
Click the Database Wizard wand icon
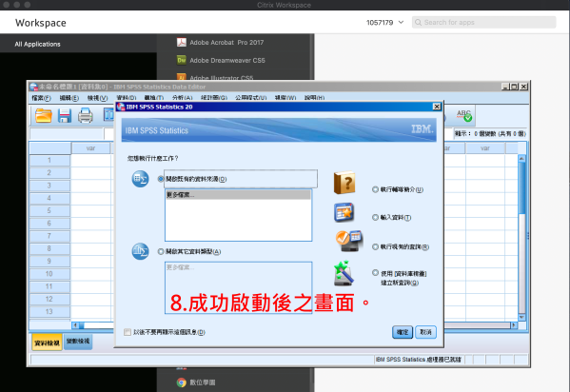click(x=344, y=273)
